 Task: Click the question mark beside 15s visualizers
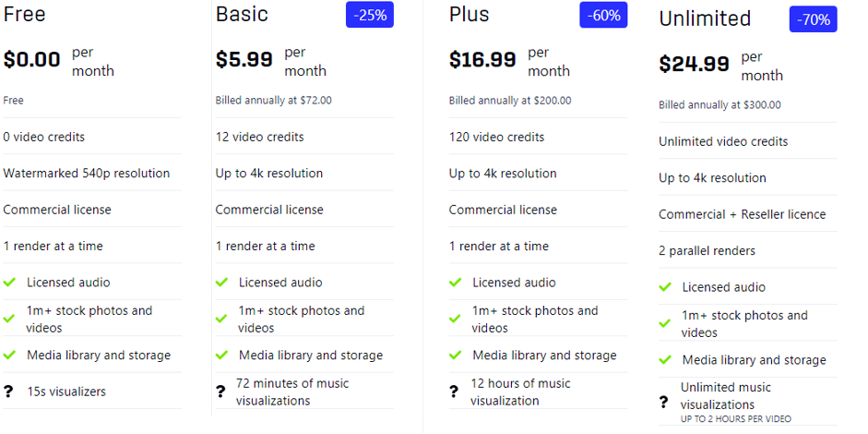pos(8,392)
